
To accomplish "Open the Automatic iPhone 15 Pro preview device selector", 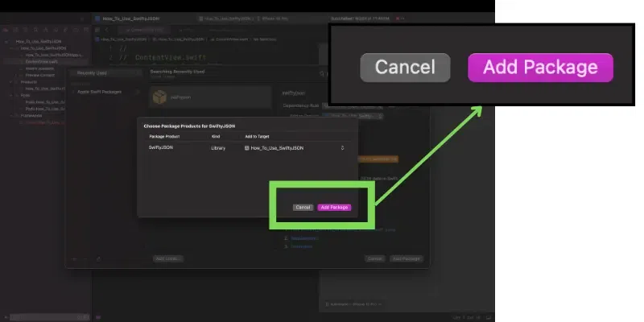I will tap(353, 304).
